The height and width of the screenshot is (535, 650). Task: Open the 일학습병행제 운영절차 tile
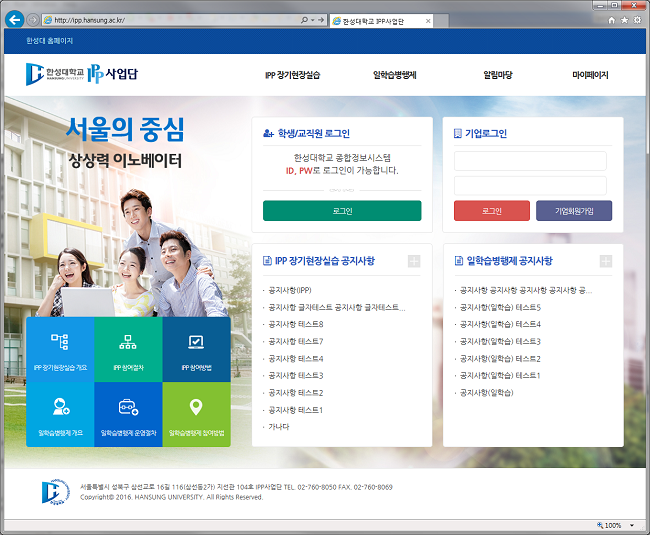click(127, 414)
